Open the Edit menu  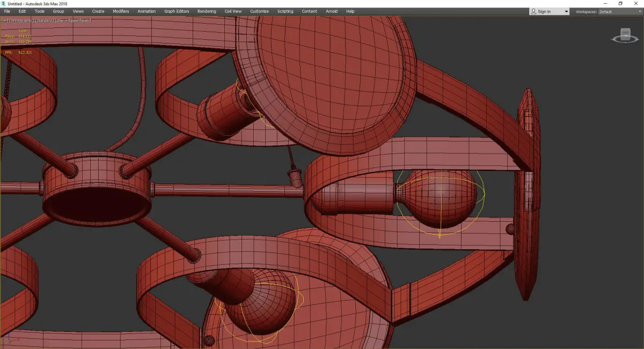[x=22, y=11]
